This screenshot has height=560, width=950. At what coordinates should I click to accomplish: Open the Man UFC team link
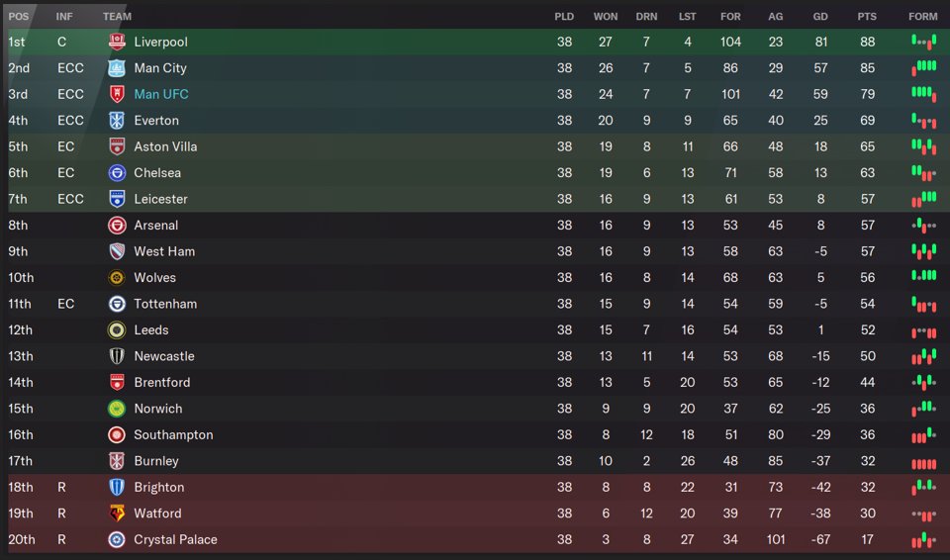(x=161, y=94)
